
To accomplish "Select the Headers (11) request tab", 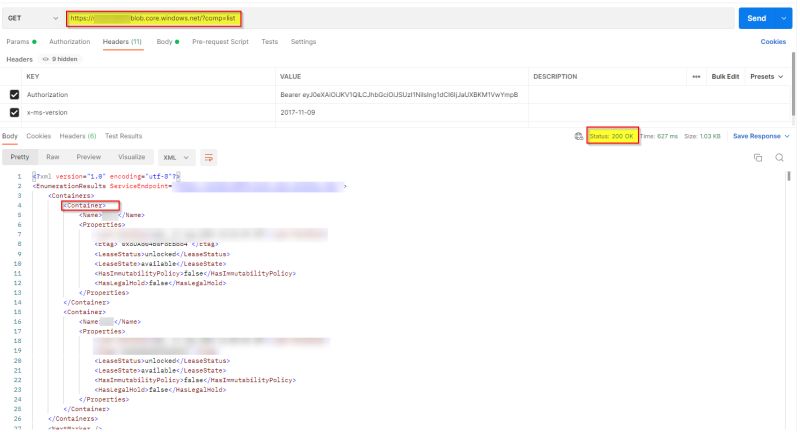I will tap(122, 42).
